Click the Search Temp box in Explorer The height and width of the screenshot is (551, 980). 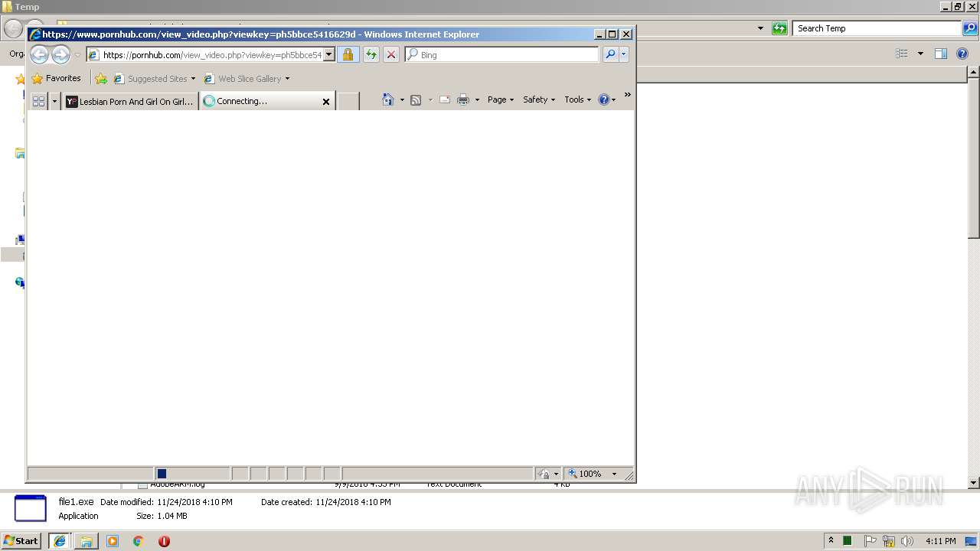click(x=876, y=28)
